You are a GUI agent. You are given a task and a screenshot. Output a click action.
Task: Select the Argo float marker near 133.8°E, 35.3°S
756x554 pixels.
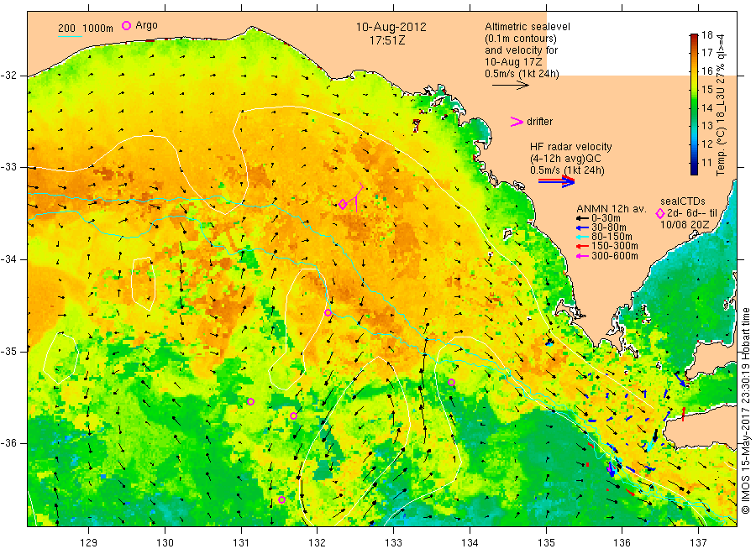(451, 383)
